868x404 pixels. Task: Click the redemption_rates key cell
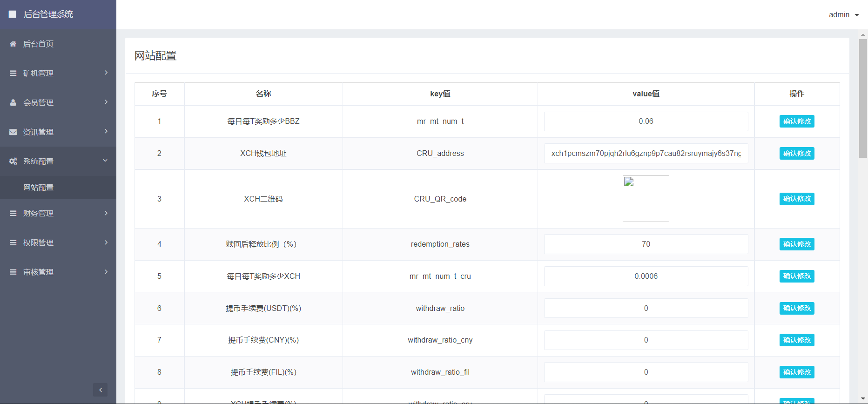coord(440,244)
